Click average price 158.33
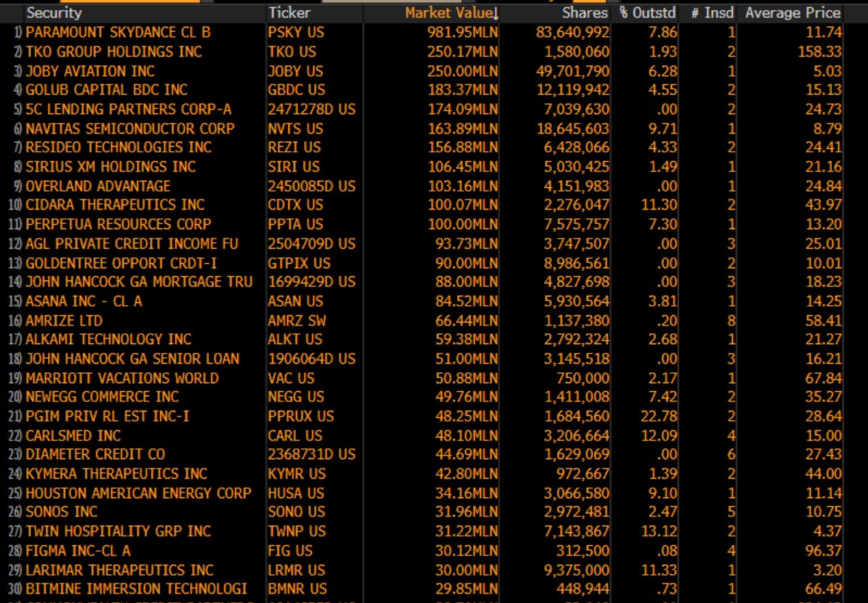Viewport: 868px width, 603px height. point(820,52)
